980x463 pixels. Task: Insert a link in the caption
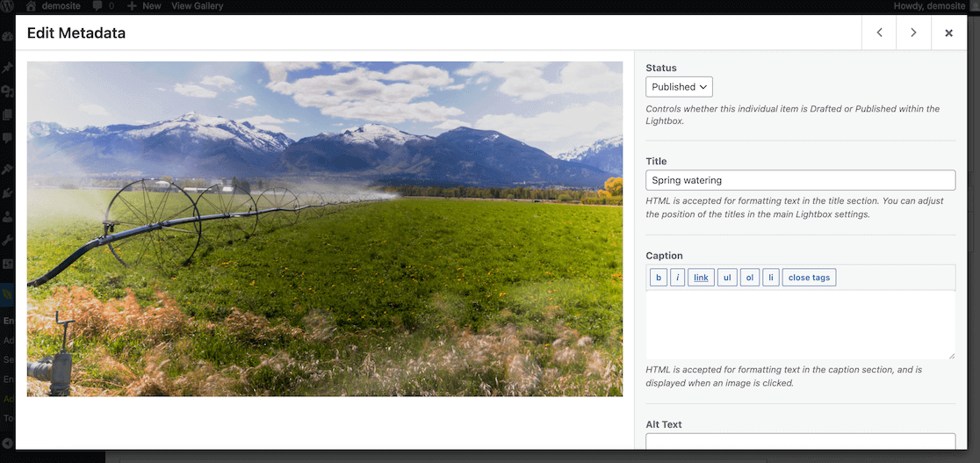click(x=701, y=278)
